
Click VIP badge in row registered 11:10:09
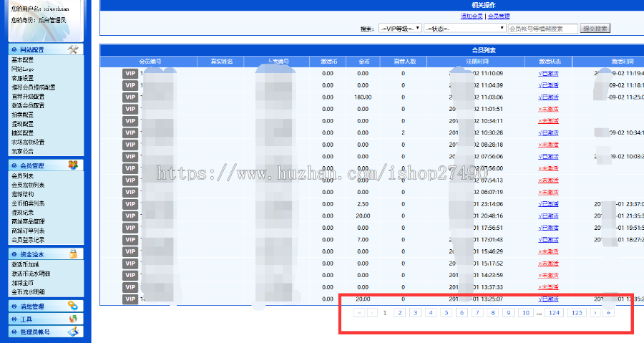(x=130, y=74)
